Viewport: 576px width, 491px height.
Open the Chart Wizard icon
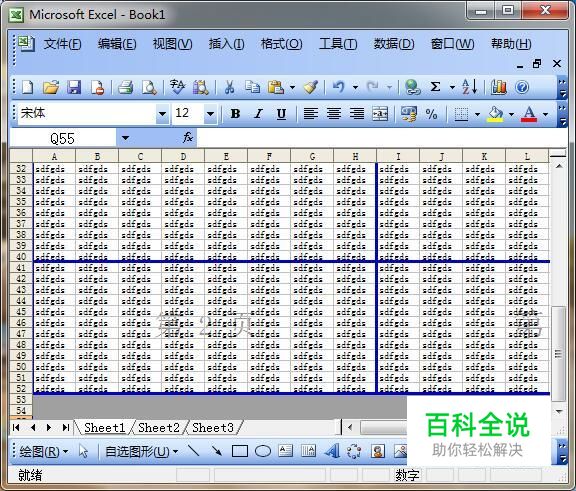click(x=498, y=87)
